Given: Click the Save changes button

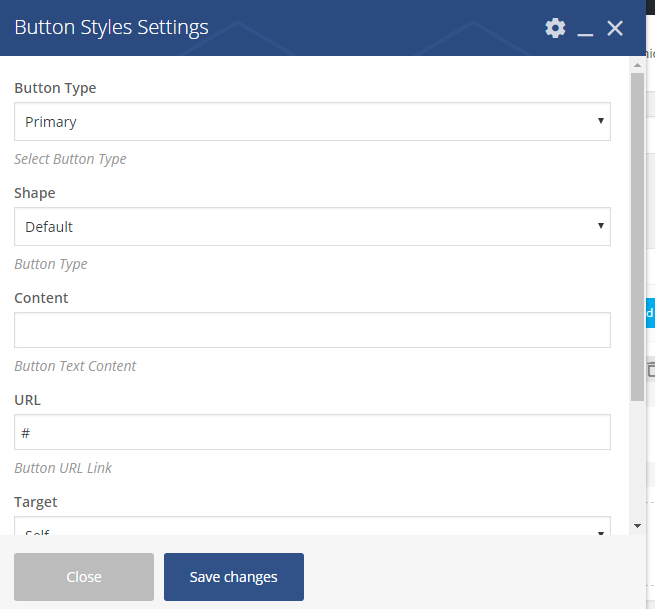Looking at the screenshot, I should tap(233, 577).
